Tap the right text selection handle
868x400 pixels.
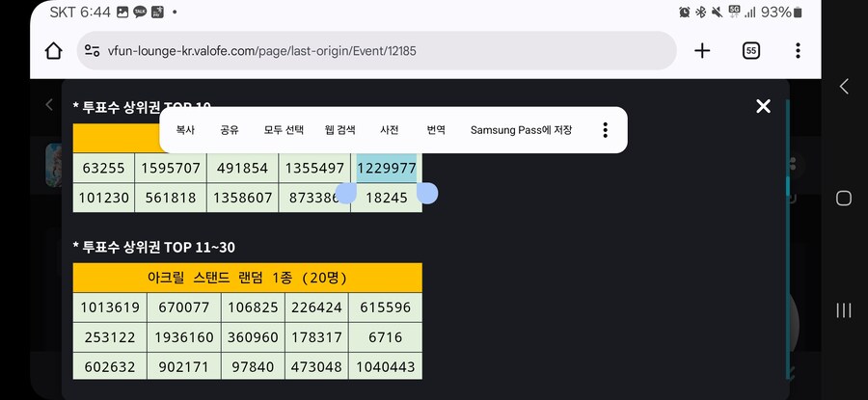pyautogui.click(x=427, y=193)
